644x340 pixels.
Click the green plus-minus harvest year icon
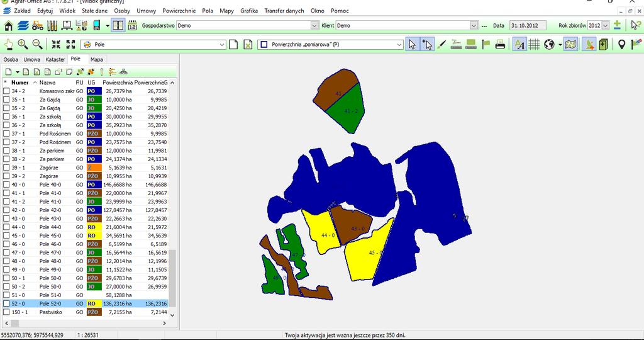[x=617, y=25]
